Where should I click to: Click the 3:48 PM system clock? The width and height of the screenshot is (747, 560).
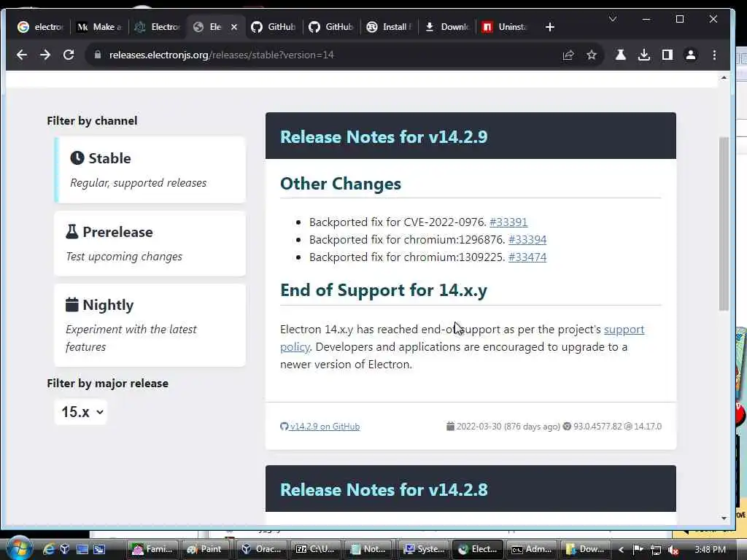pos(711,550)
